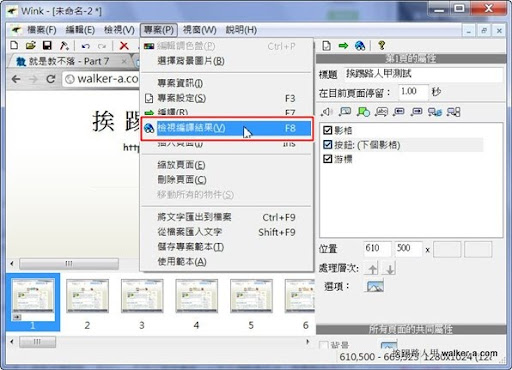Click the green arrow render icon
The height and width of the screenshot is (370, 512).
pyautogui.click(x=343, y=45)
